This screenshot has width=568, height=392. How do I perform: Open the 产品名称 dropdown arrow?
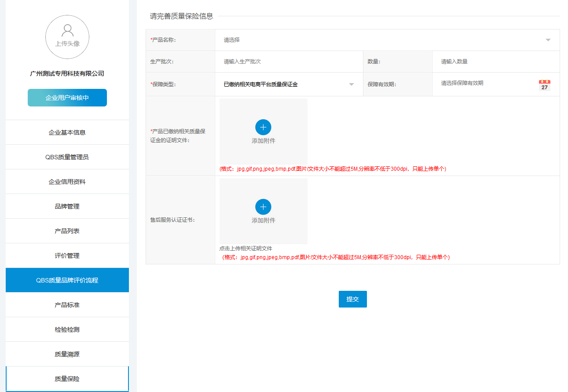click(548, 40)
